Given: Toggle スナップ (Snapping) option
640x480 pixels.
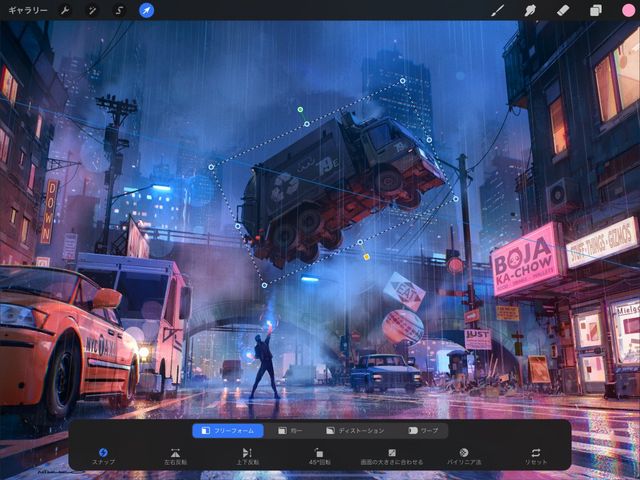Looking at the screenshot, I should pyautogui.click(x=103, y=456).
